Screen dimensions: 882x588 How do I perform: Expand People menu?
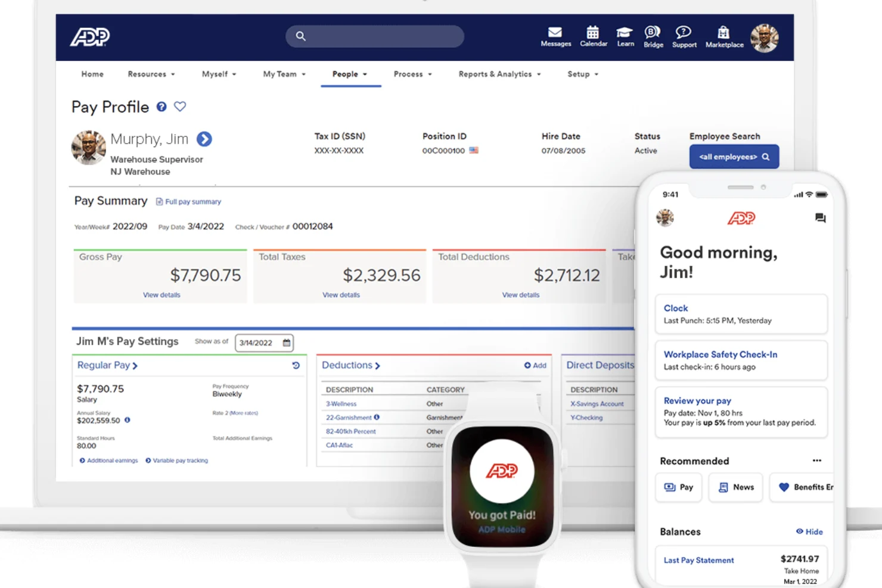click(350, 74)
